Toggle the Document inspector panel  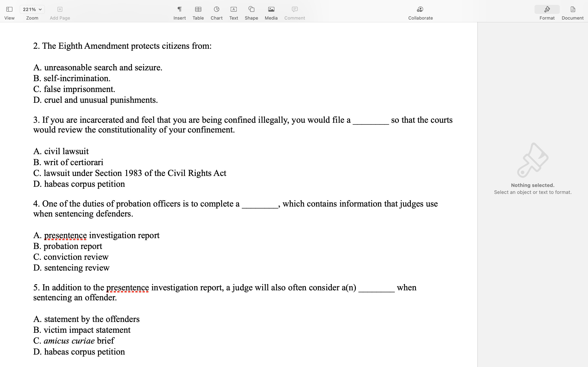(x=572, y=9)
